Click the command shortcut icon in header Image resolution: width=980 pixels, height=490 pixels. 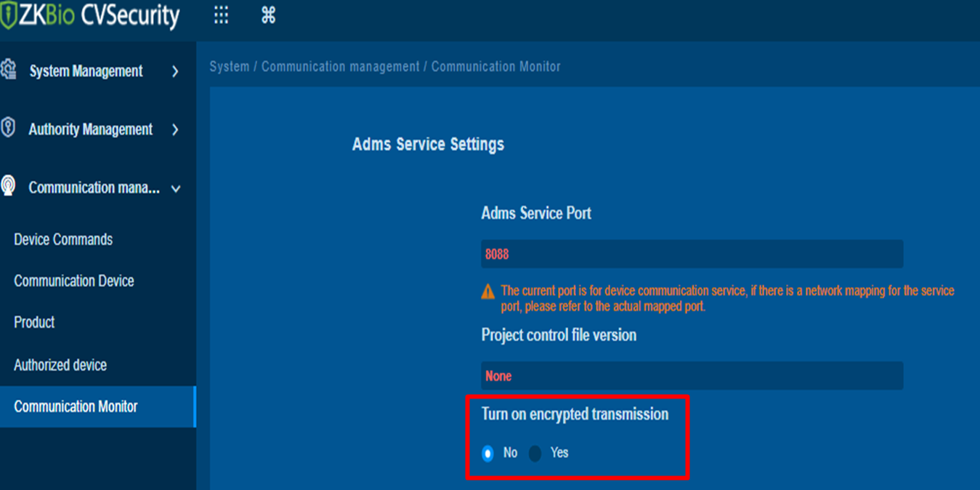pyautogui.click(x=268, y=15)
